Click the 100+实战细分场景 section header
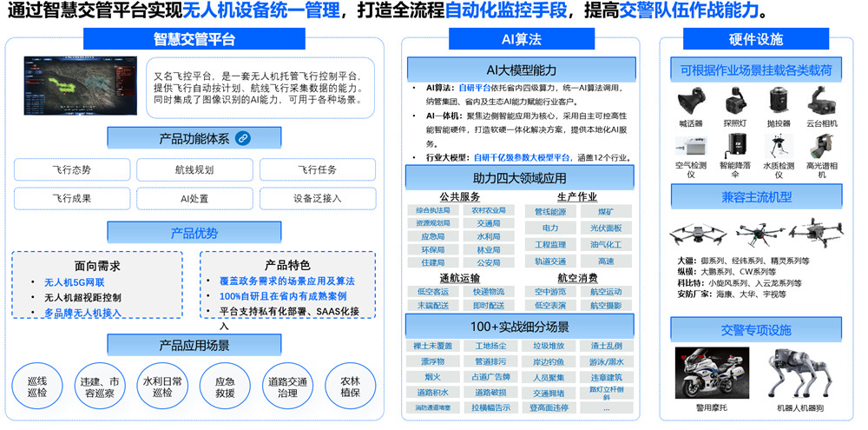 coord(519,327)
